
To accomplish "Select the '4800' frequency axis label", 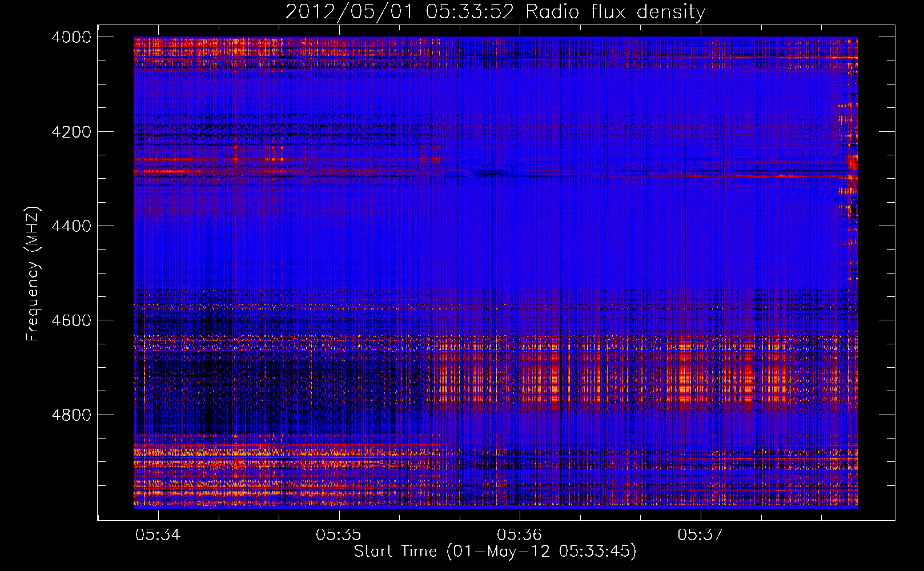I will point(71,415).
